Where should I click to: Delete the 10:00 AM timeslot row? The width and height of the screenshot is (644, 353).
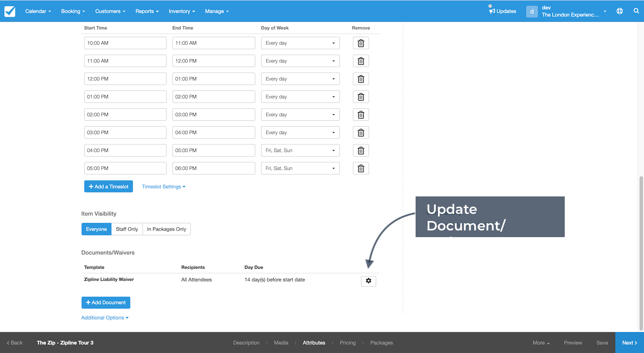click(361, 43)
